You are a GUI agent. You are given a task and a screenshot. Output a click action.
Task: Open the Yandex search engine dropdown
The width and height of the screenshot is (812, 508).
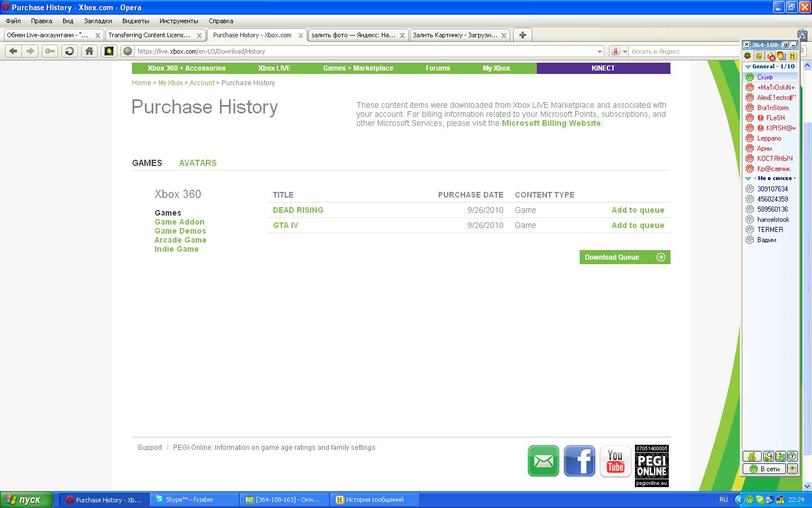pos(625,51)
